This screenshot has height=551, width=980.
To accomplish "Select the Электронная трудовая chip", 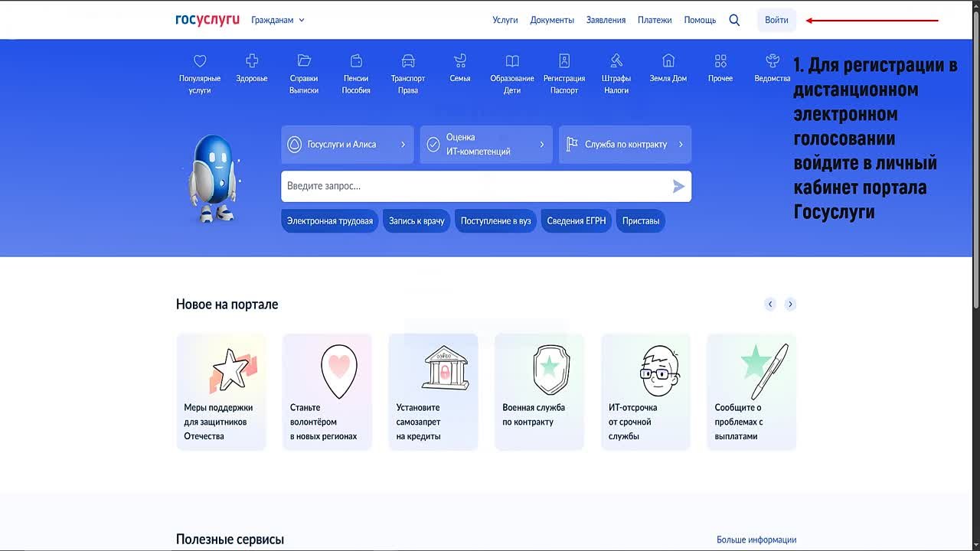I will click(x=330, y=220).
